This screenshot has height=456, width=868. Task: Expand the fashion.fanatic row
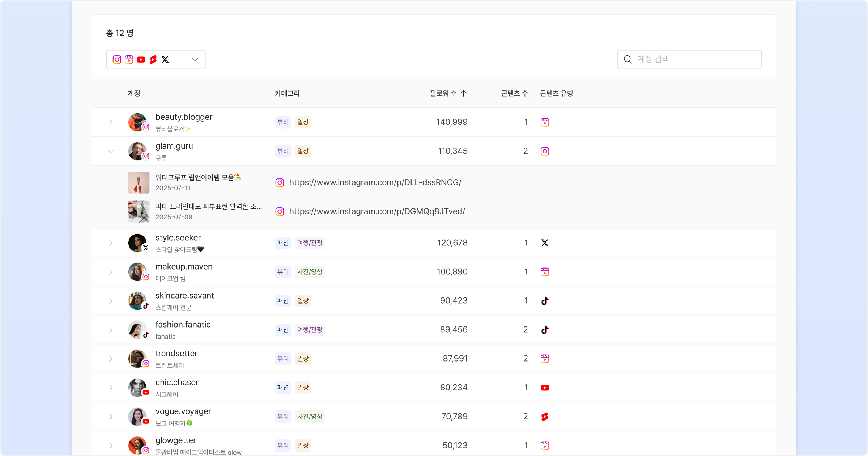[111, 330]
